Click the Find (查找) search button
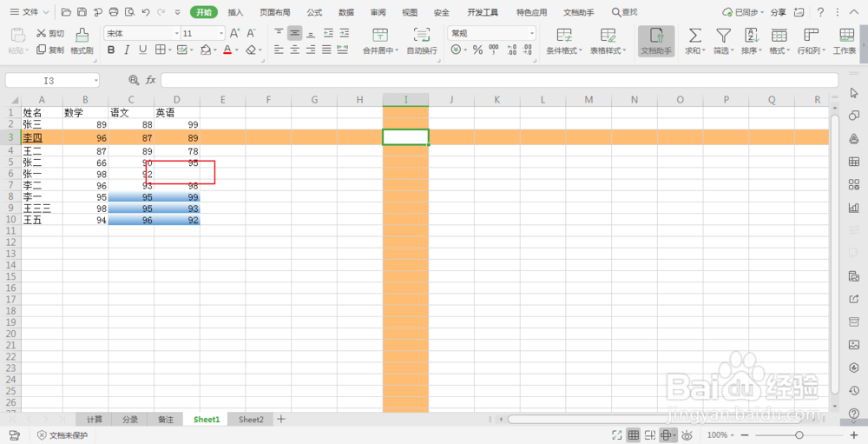 click(x=624, y=12)
